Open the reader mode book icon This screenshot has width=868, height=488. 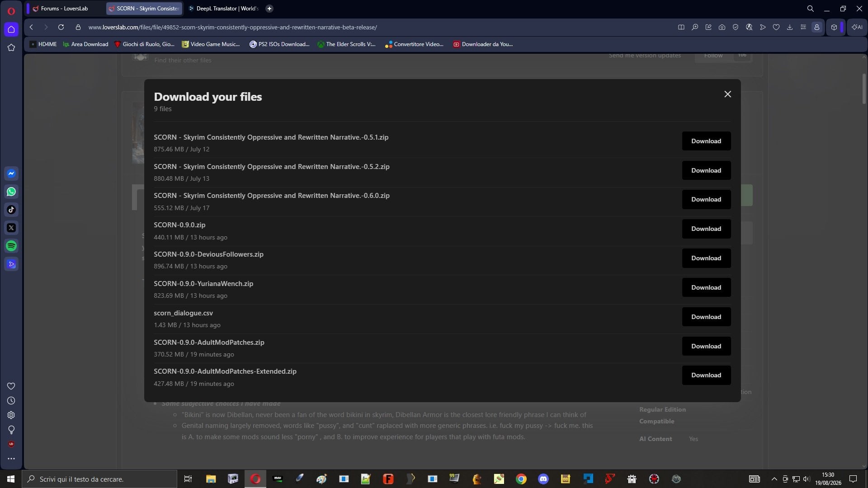click(x=681, y=27)
